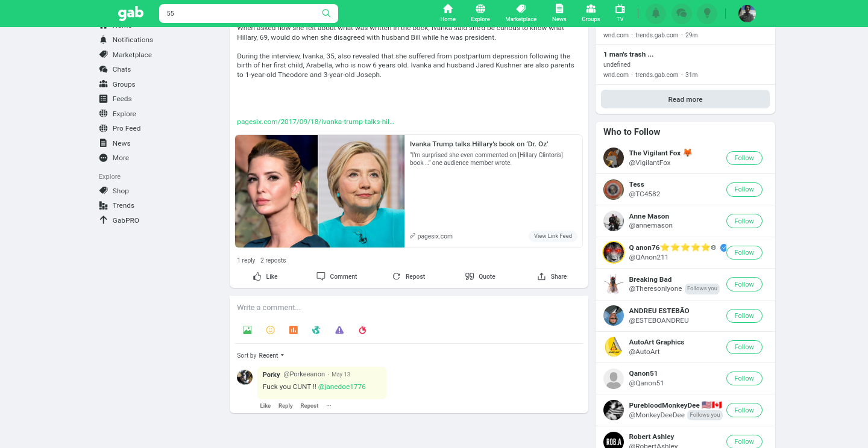
Task: Click the search magnifier icon
Action: (326, 13)
